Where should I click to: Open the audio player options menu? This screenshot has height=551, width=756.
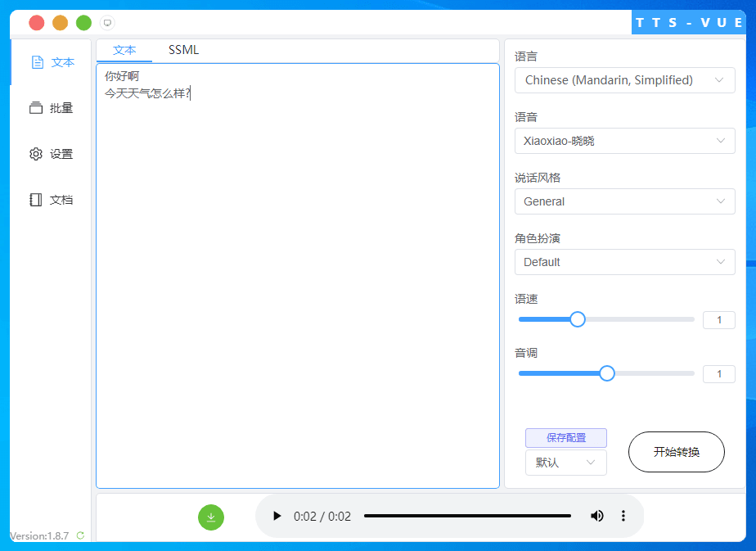[623, 516]
